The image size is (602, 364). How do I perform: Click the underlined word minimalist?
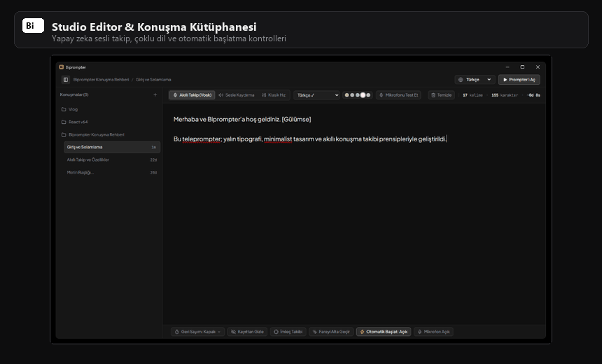point(278,139)
